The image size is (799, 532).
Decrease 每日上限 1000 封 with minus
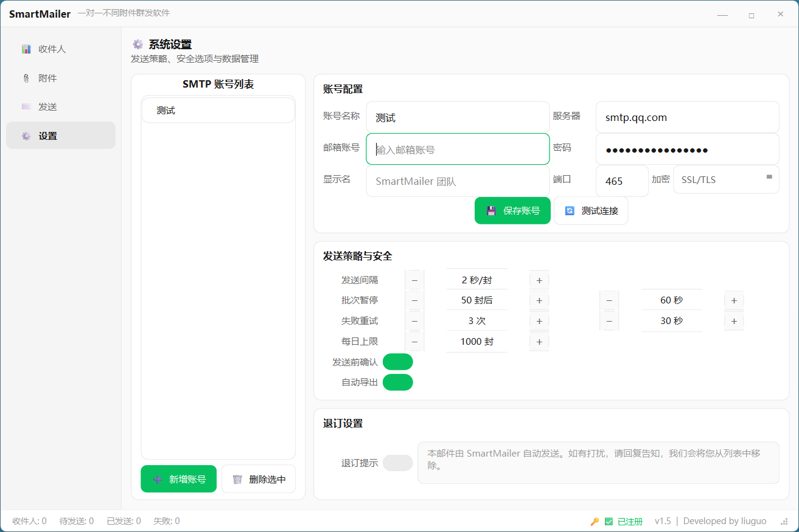(x=414, y=342)
